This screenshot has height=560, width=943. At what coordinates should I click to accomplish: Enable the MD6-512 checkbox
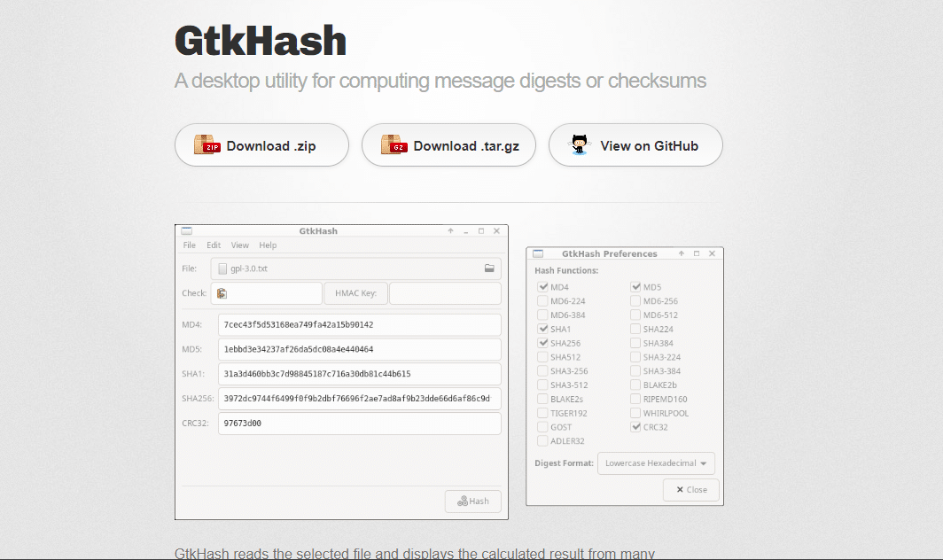[635, 315]
